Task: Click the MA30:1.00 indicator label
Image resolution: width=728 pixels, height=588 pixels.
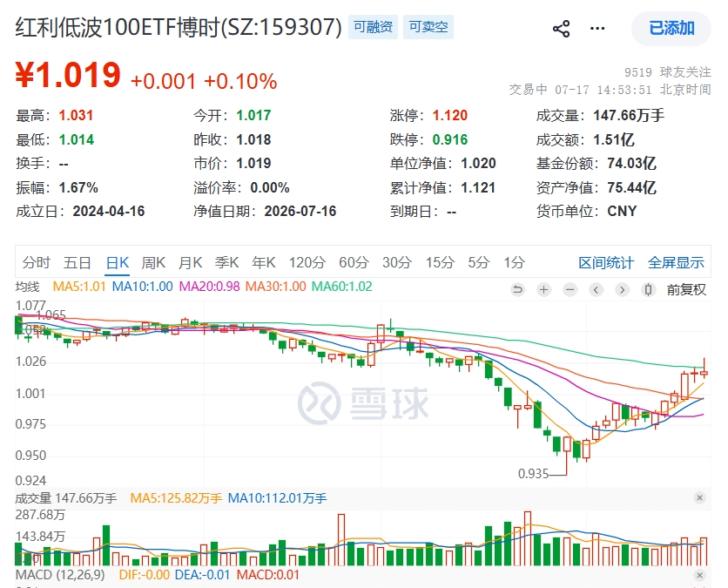Action: [x=276, y=286]
